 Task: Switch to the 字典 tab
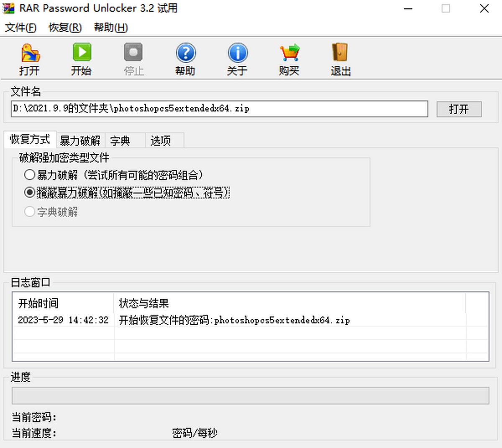pyautogui.click(x=125, y=140)
